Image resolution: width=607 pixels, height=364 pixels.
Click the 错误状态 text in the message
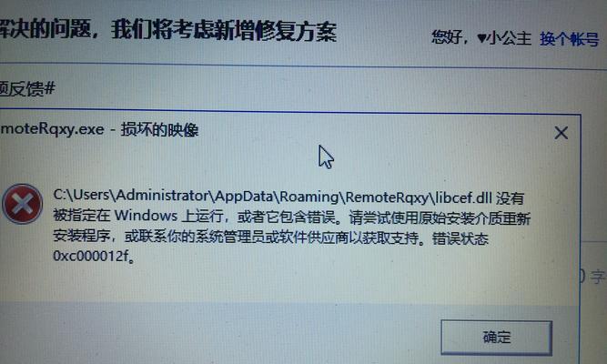point(460,238)
